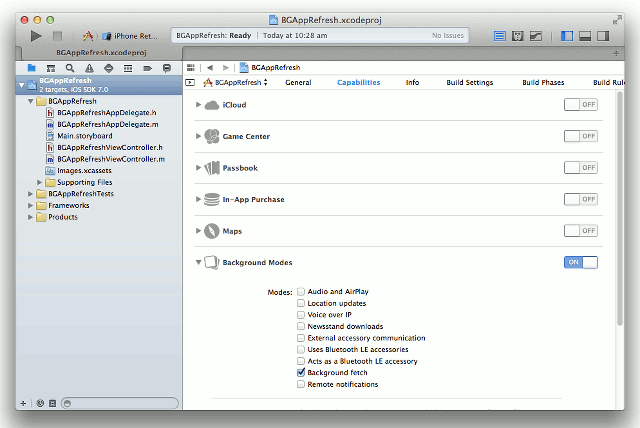The width and height of the screenshot is (640, 428).
Task: Open the General tab
Action: (298, 83)
